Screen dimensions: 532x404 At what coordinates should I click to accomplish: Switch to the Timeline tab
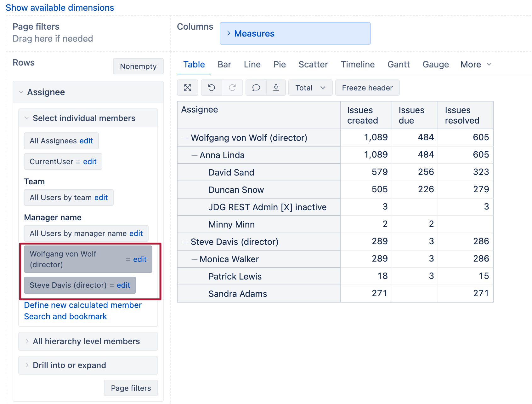point(358,64)
